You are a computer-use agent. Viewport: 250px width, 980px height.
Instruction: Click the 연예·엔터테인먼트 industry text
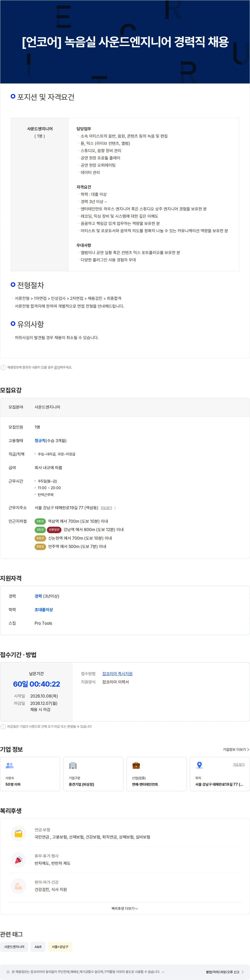(145, 784)
